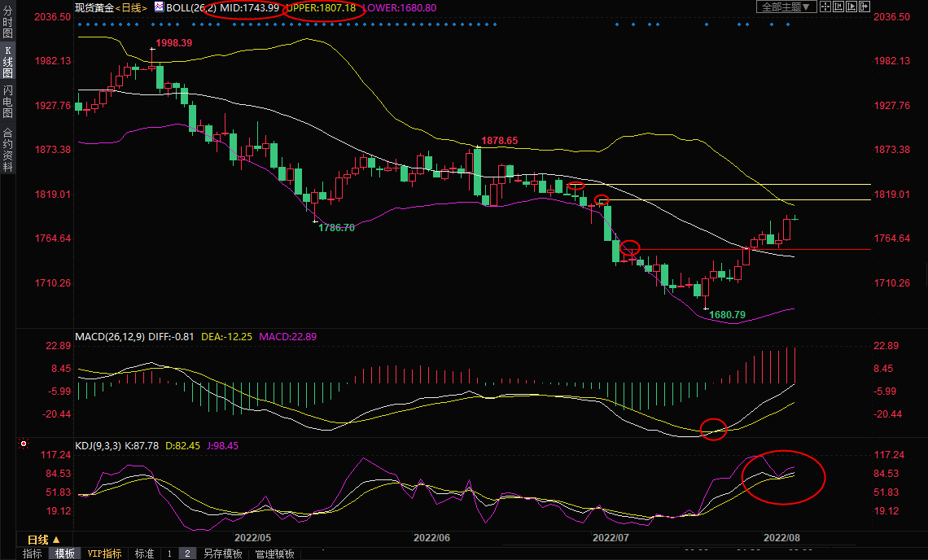Click the crosshair cursor icon at top right
Viewport: 928px width, 560px height.
click(x=825, y=7)
